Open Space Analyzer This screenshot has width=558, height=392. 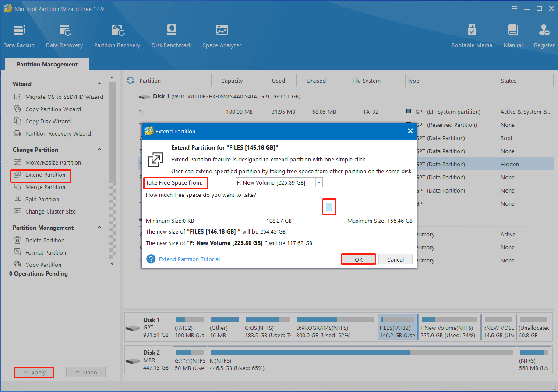point(222,36)
